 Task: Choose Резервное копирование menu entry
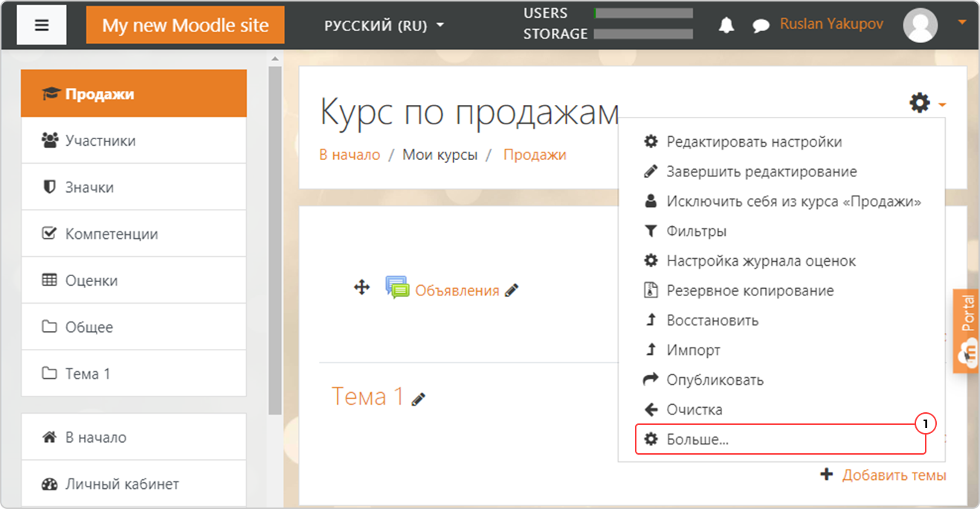(x=749, y=291)
